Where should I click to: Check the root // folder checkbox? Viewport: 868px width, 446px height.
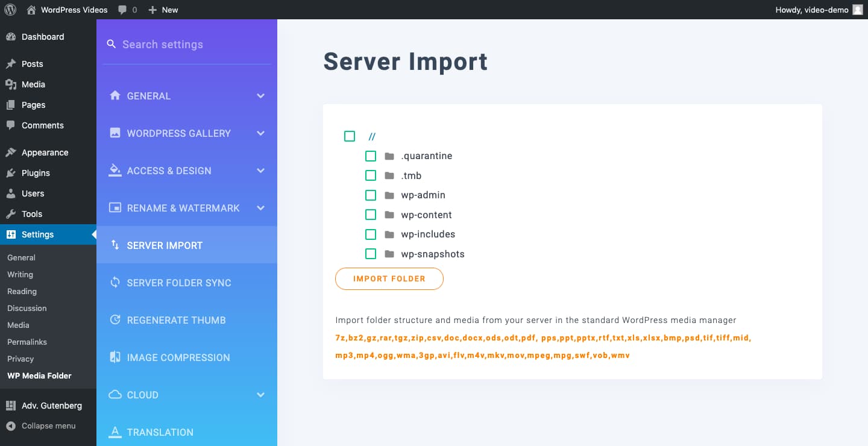tap(350, 136)
